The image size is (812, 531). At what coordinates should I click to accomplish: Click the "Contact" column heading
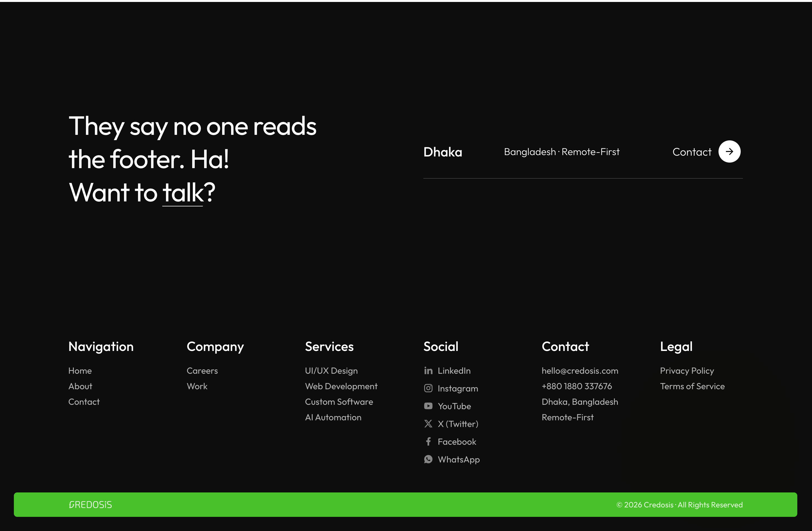tap(565, 347)
